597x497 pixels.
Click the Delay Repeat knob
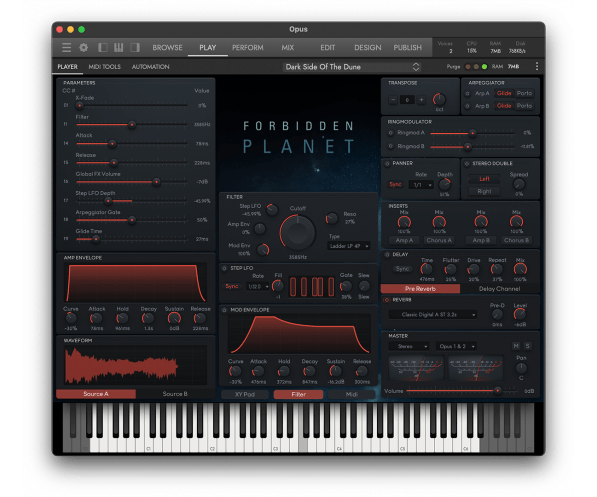point(497,270)
